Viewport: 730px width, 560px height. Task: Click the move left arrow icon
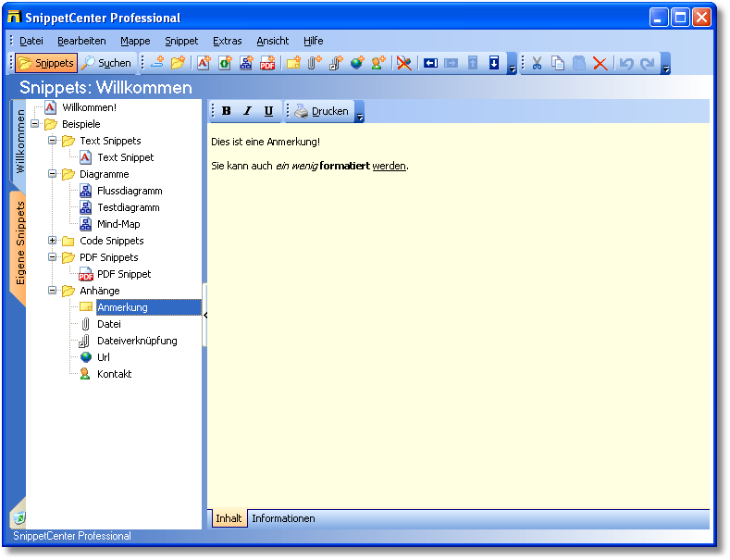(x=430, y=62)
